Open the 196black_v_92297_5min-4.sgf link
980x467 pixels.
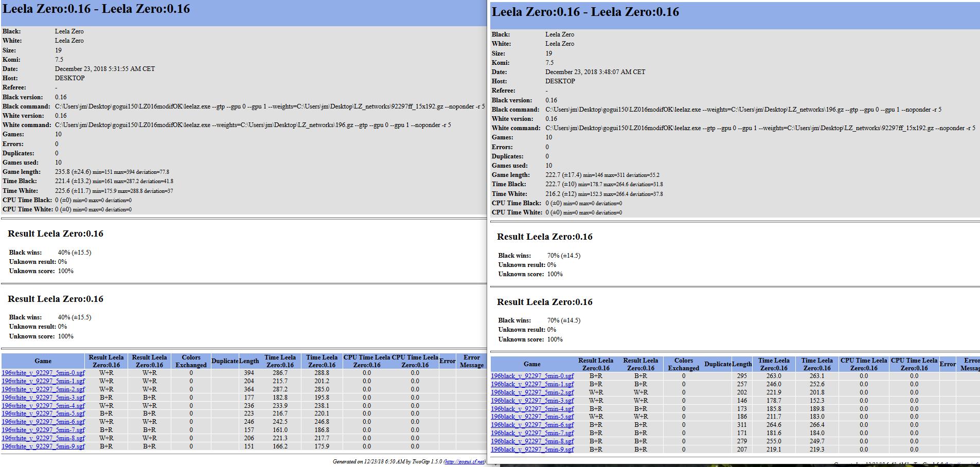[532, 409]
